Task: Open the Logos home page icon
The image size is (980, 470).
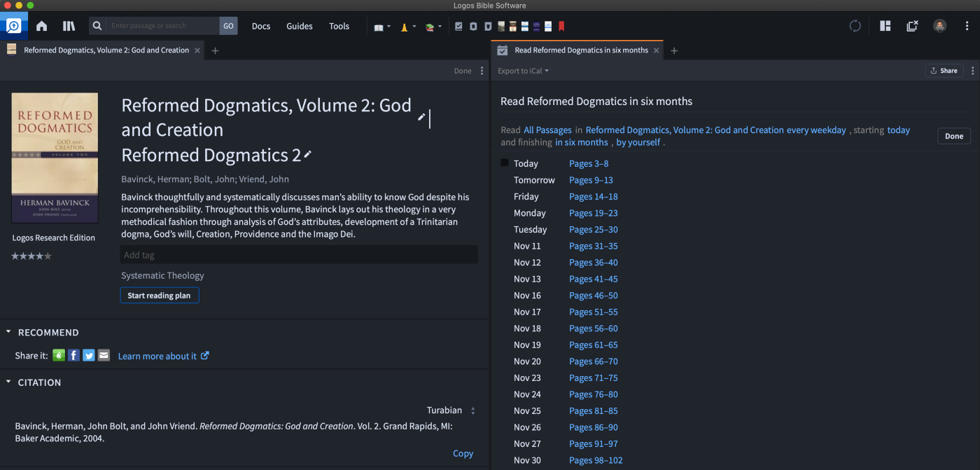Action: click(x=41, y=26)
